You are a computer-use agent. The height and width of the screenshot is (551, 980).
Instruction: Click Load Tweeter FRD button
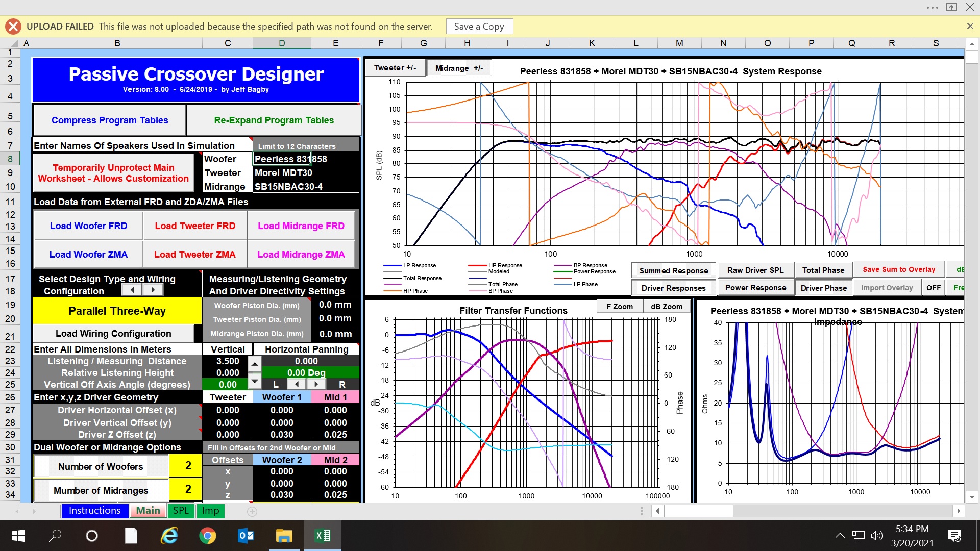click(195, 226)
